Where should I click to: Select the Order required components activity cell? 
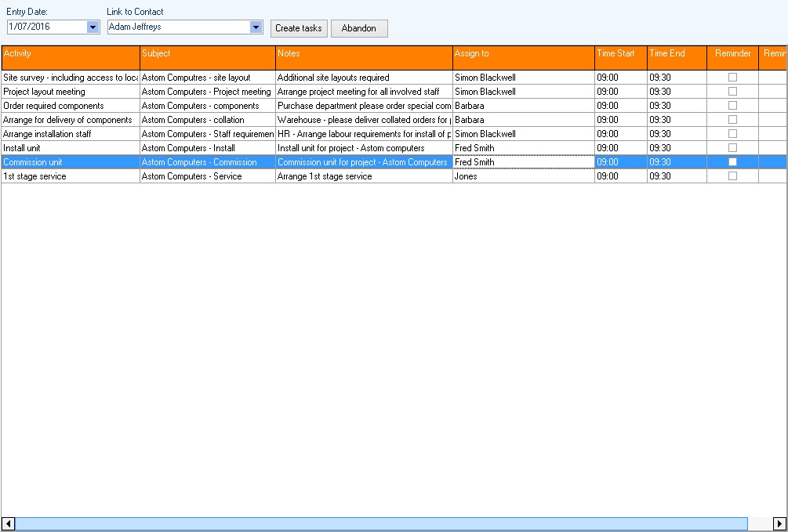point(70,106)
